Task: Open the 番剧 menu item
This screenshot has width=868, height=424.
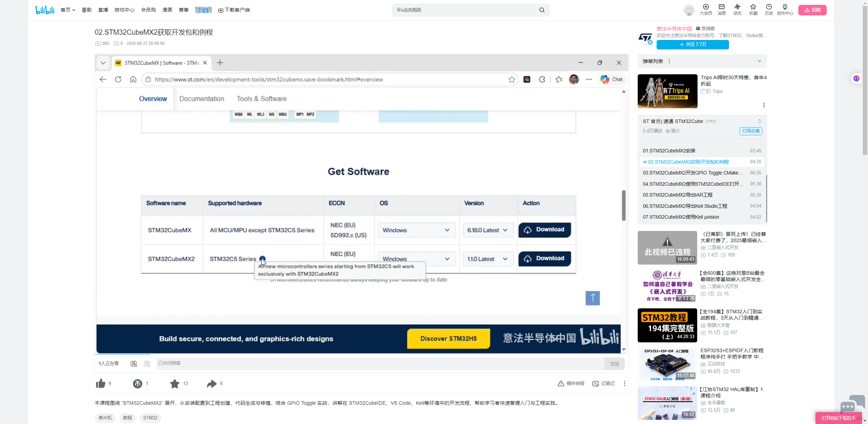Action: pos(86,10)
